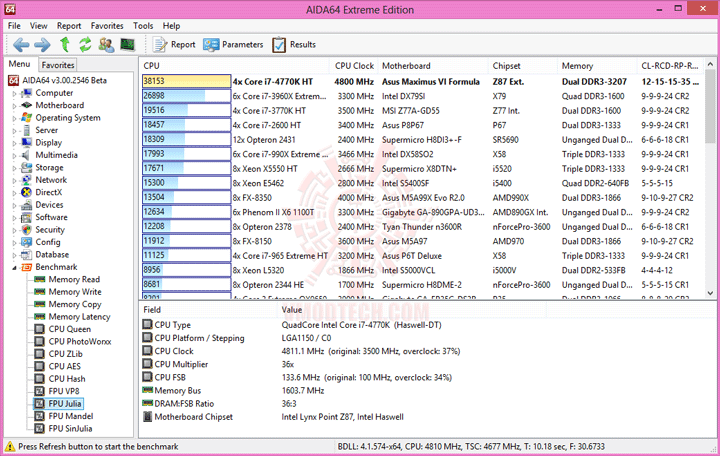
Task: Open the File menu
Action: pos(14,26)
